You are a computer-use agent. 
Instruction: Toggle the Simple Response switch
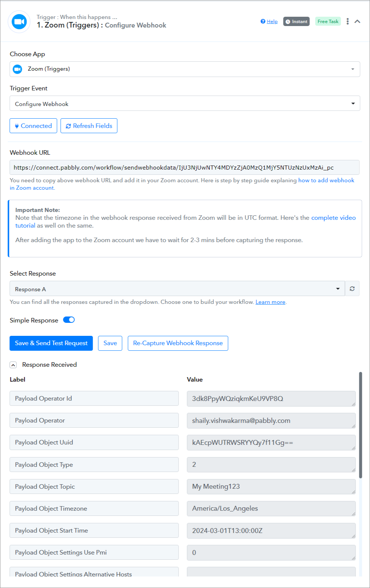click(69, 320)
